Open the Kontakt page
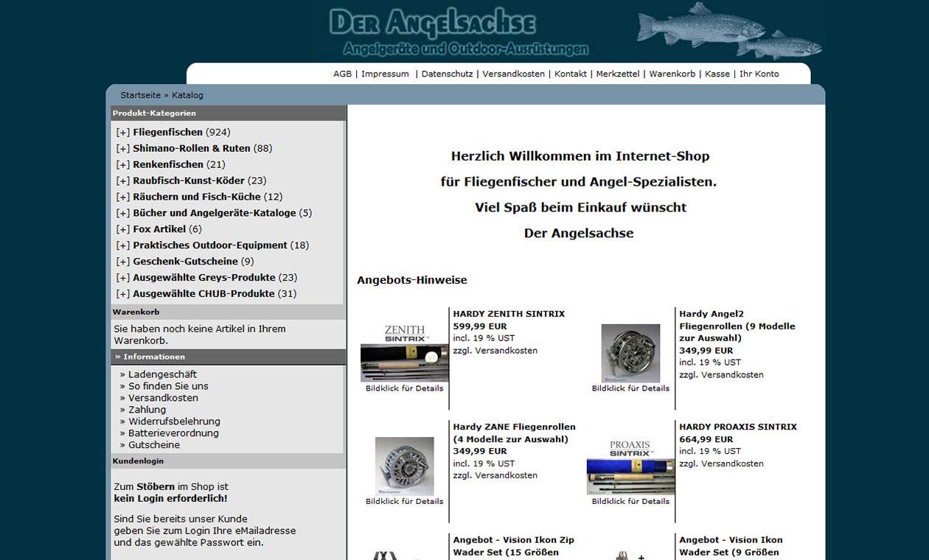Screen dimensions: 929x560 571,74
